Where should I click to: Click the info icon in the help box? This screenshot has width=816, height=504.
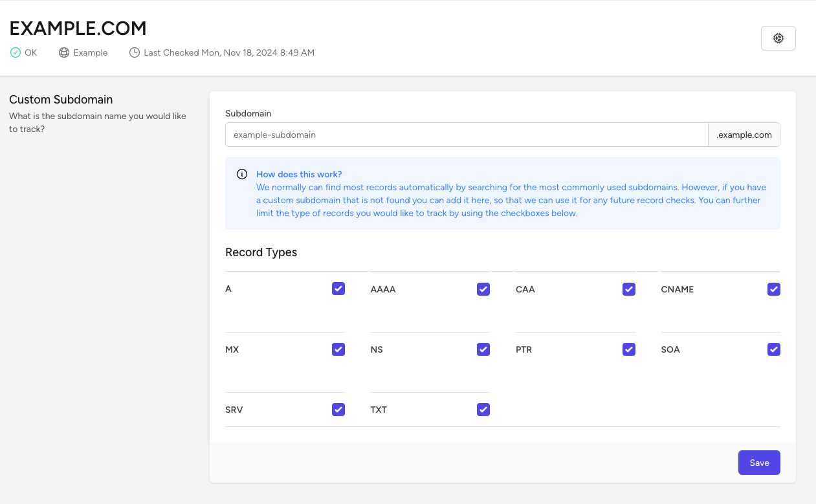[x=242, y=174]
